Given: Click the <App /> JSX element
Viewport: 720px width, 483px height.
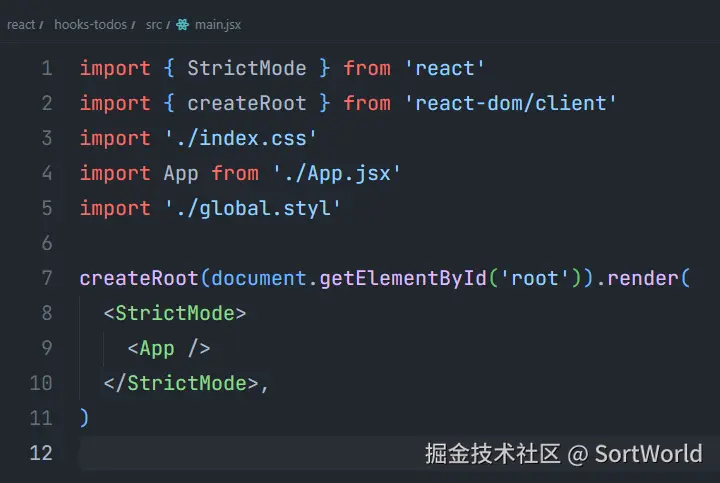Looking at the screenshot, I should pyautogui.click(x=169, y=348).
